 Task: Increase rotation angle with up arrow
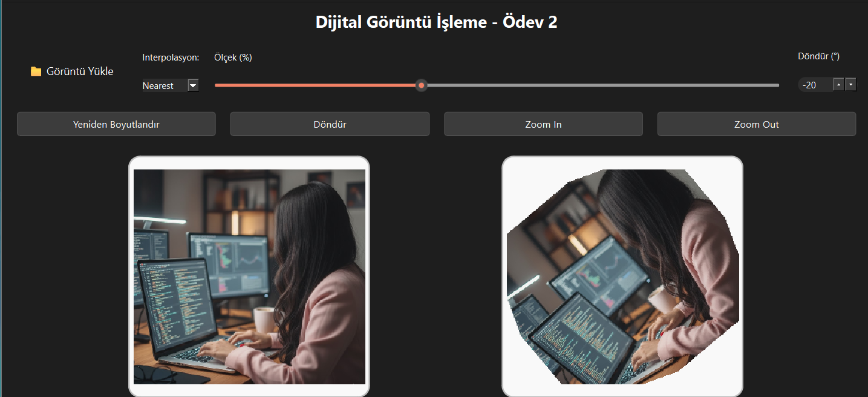point(838,85)
